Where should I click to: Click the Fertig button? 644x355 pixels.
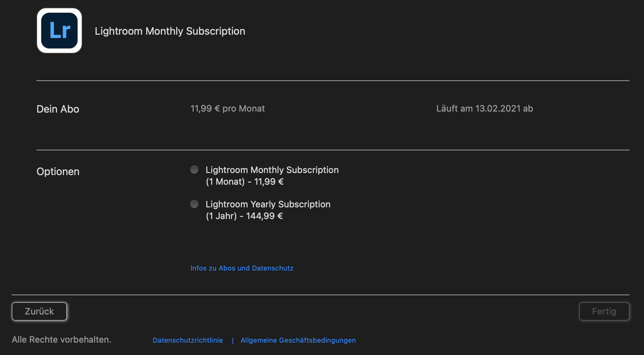click(604, 311)
